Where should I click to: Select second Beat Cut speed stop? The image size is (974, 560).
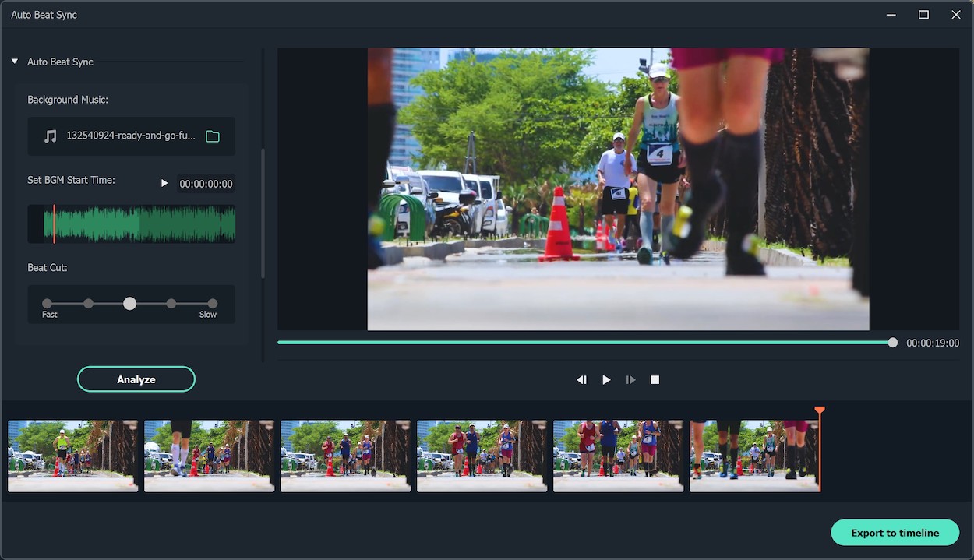[89, 304]
